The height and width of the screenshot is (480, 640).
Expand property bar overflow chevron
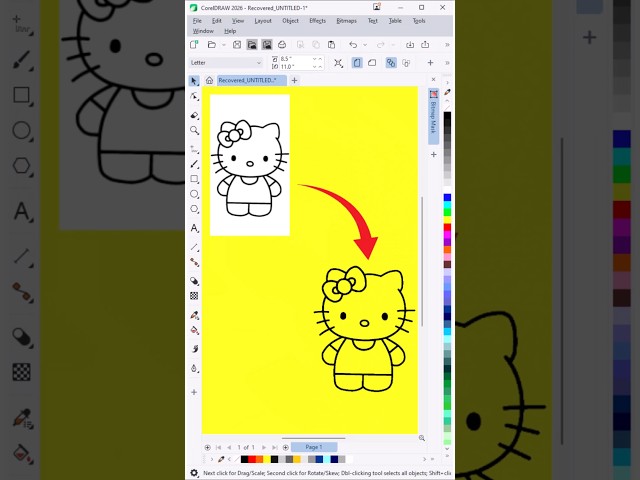click(447, 63)
